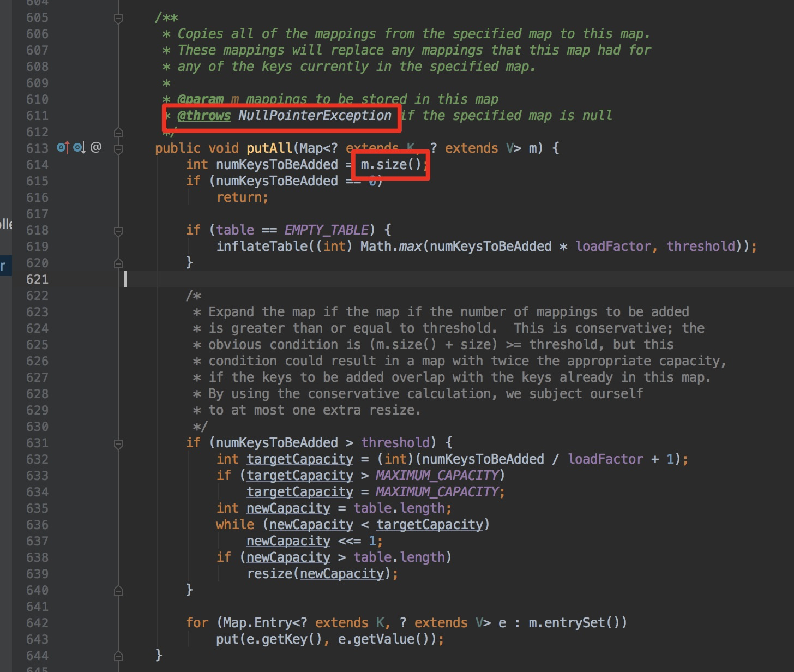Click NullPointerException in the Javadoc
The image size is (794, 672).
[315, 116]
